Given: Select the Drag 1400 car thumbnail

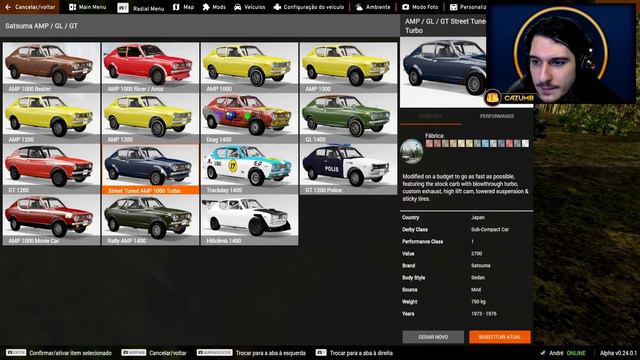Looking at the screenshot, I should pyautogui.click(x=249, y=118).
